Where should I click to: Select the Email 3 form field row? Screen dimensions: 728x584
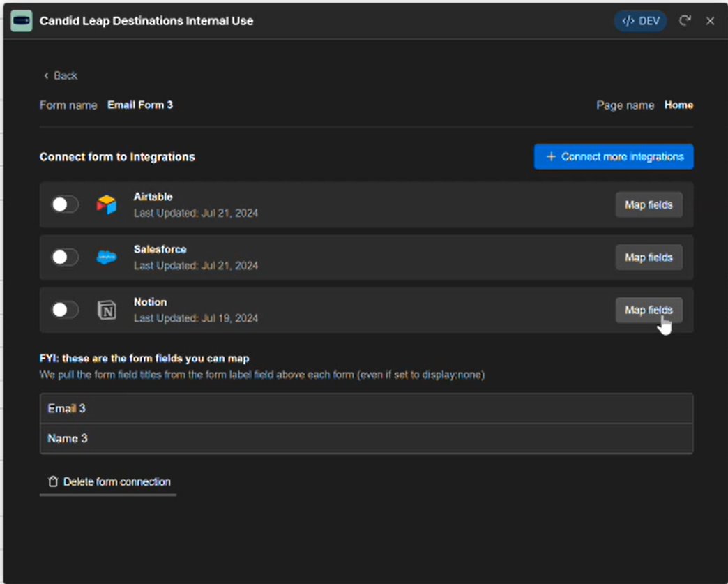click(366, 408)
